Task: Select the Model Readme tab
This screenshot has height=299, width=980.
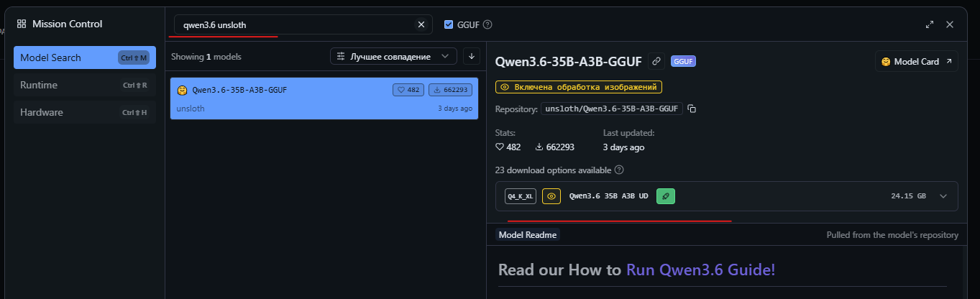Action: pos(528,234)
